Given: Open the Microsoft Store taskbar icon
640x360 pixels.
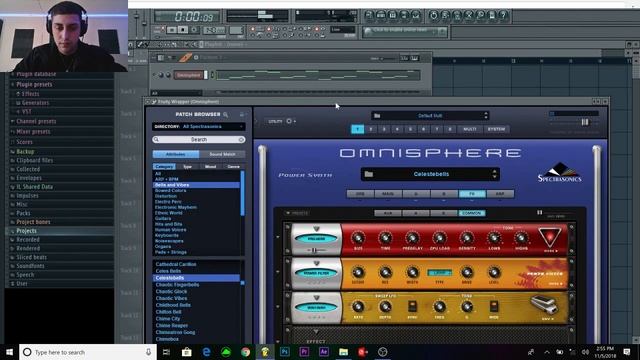Looking at the screenshot, I should (187, 352).
